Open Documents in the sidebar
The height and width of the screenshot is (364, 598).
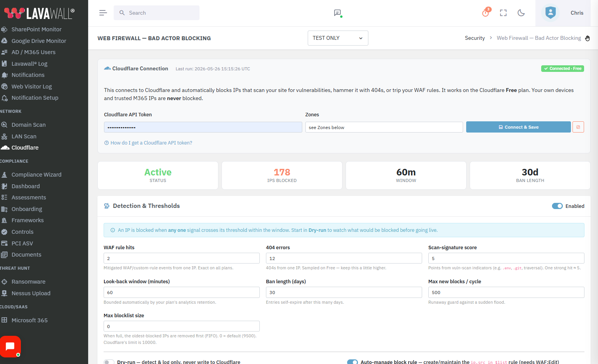(x=26, y=255)
